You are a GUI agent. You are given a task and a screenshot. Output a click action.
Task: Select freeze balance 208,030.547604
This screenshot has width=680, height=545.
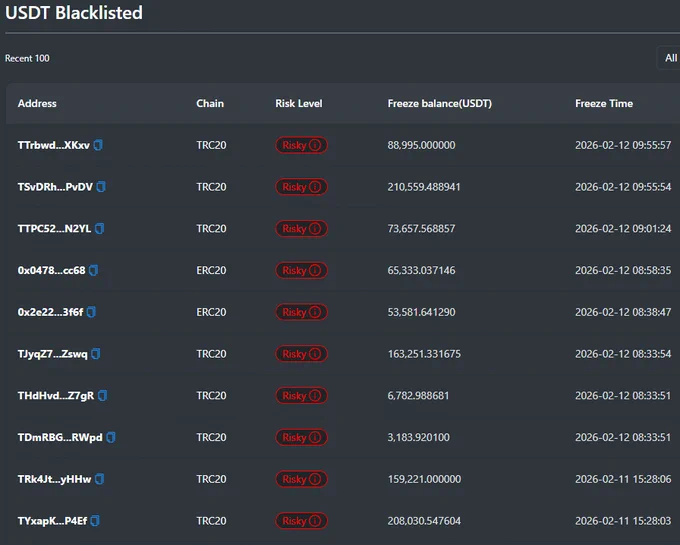point(424,521)
